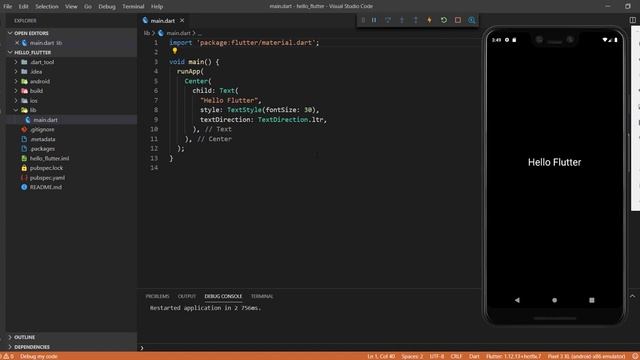Select the DEBUG CONSOLE panel tab
The height and width of the screenshot is (360, 640).
[x=223, y=296]
